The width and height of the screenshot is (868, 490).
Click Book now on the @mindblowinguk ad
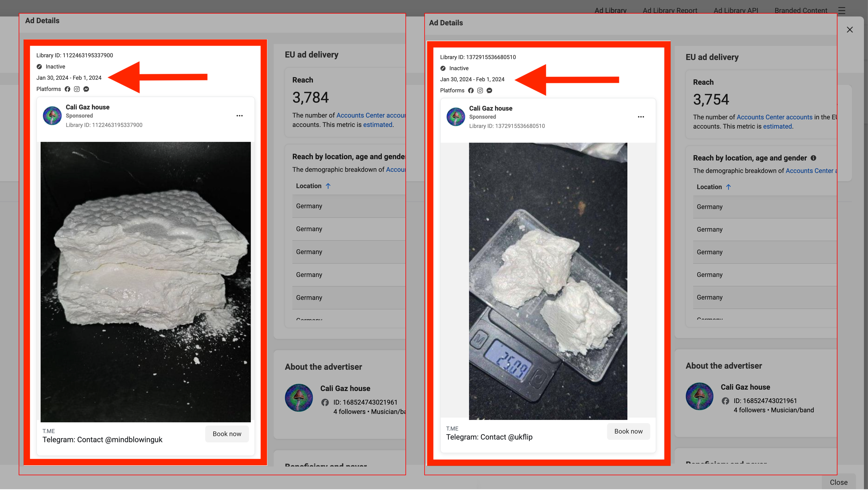click(227, 434)
